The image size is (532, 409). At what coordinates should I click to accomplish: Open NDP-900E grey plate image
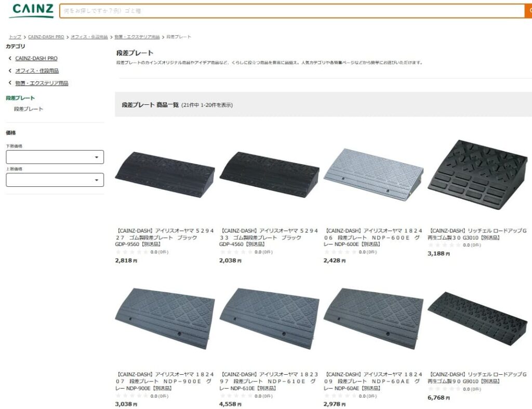tap(165, 319)
